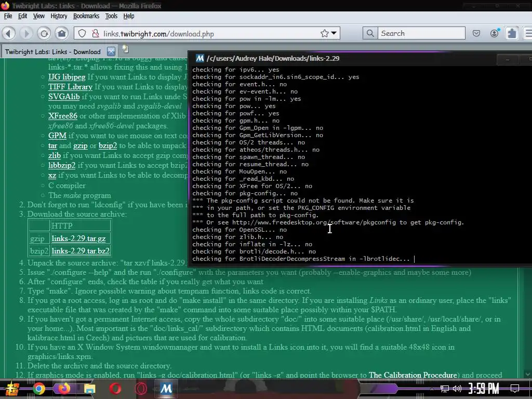Follow the bzip2 link
Image resolution: width=532 pixels, height=399 pixels.
click(x=108, y=145)
